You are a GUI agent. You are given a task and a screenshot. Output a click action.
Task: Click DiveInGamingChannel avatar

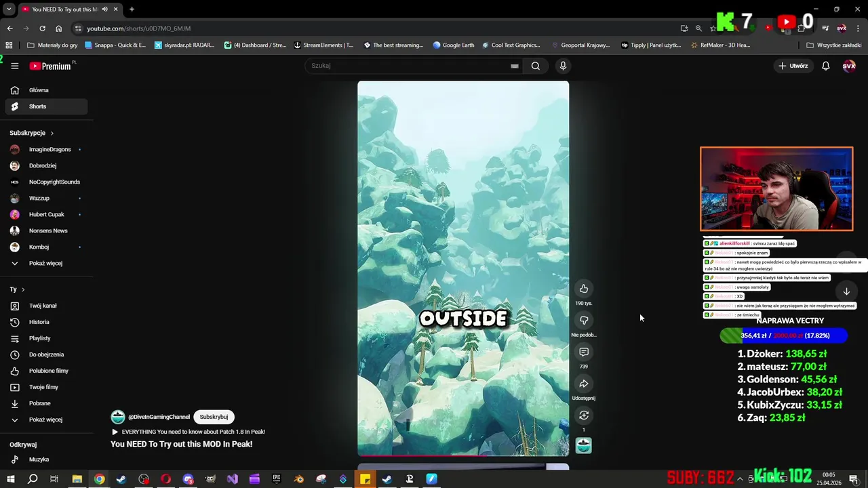[118, 417]
